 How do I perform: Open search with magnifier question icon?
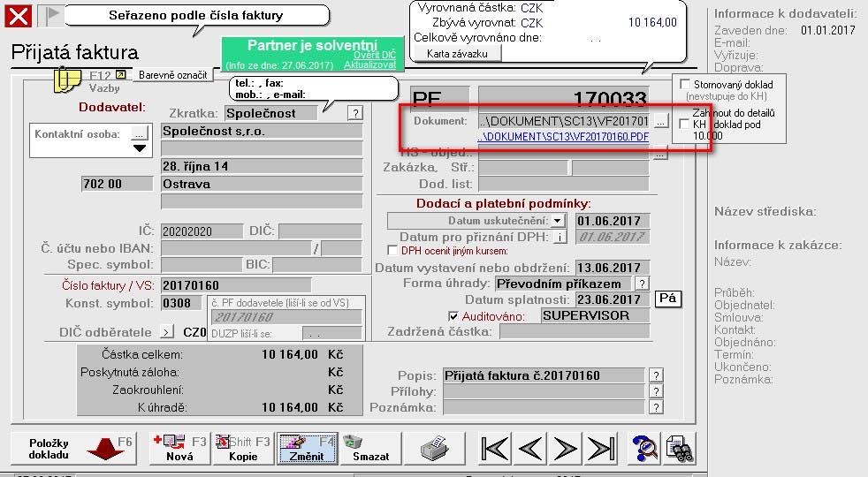pyautogui.click(x=645, y=448)
